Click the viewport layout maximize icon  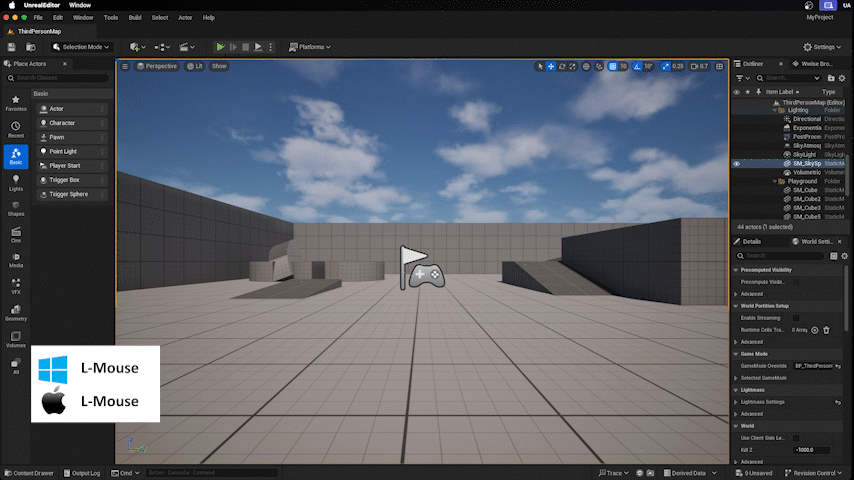pos(719,66)
